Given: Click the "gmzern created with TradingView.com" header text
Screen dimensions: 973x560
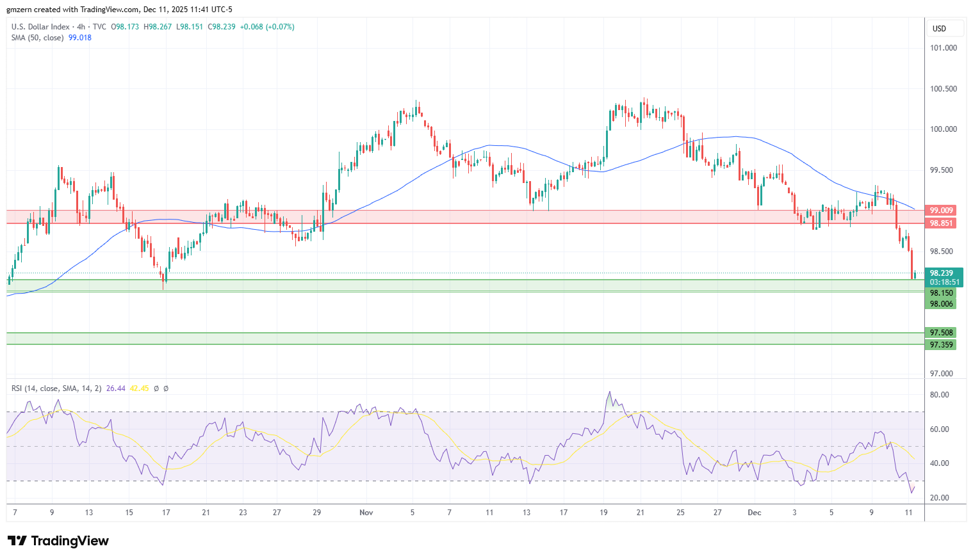Looking at the screenshot, I should pos(73,10).
